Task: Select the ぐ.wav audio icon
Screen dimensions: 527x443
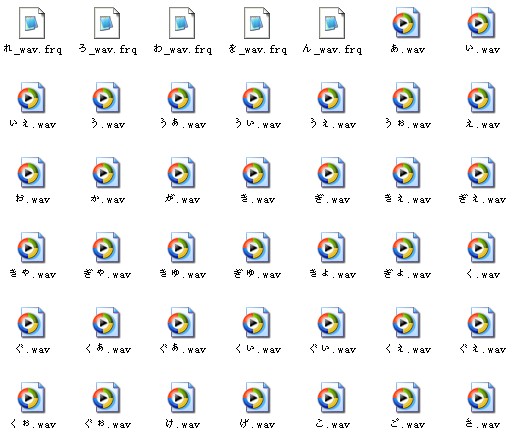Action: (32, 322)
